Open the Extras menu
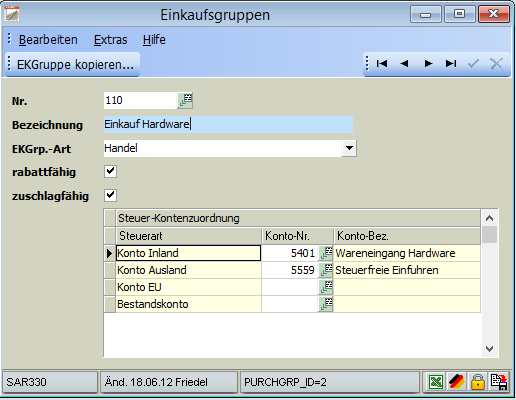This screenshot has width=516, height=400. coord(110,40)
